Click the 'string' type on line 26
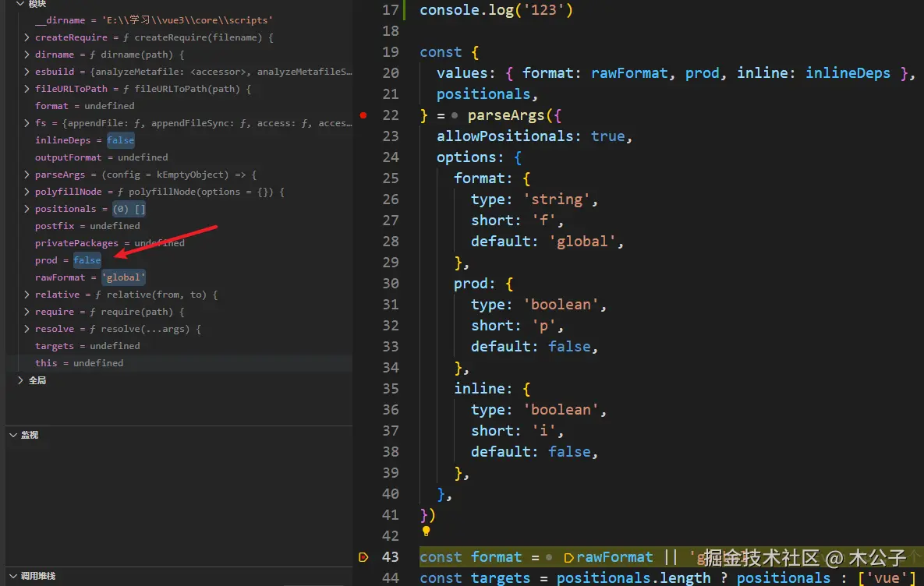924x586 pixels. 557,199
